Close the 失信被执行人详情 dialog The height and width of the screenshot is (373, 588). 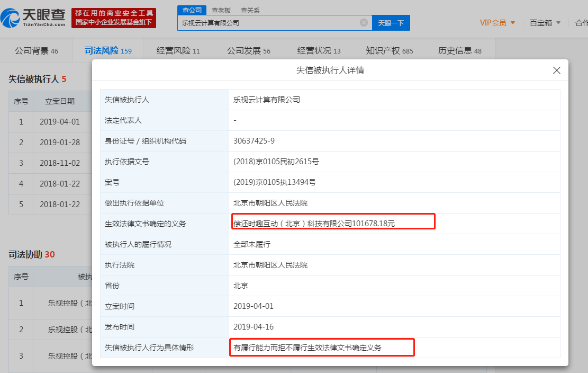pos(556,70)
